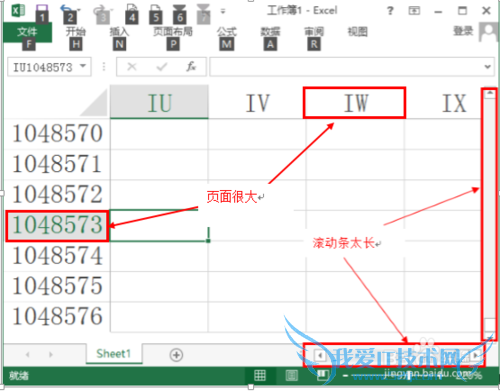This screenshot has width=500, height=391.
Task: Select the Sheet1 tab
Action: click(x=113, y=354)
